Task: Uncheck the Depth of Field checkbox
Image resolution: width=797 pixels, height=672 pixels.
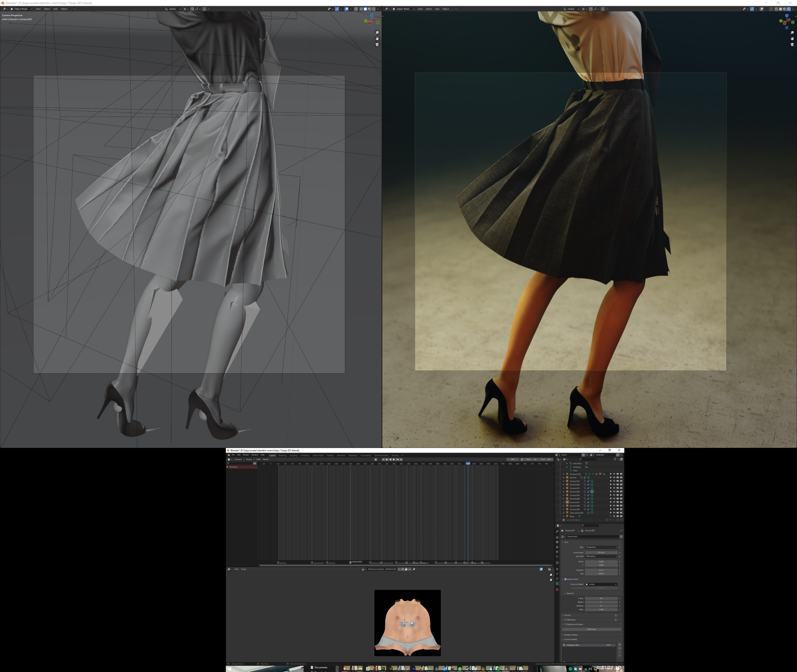Action: pos(565,579)
